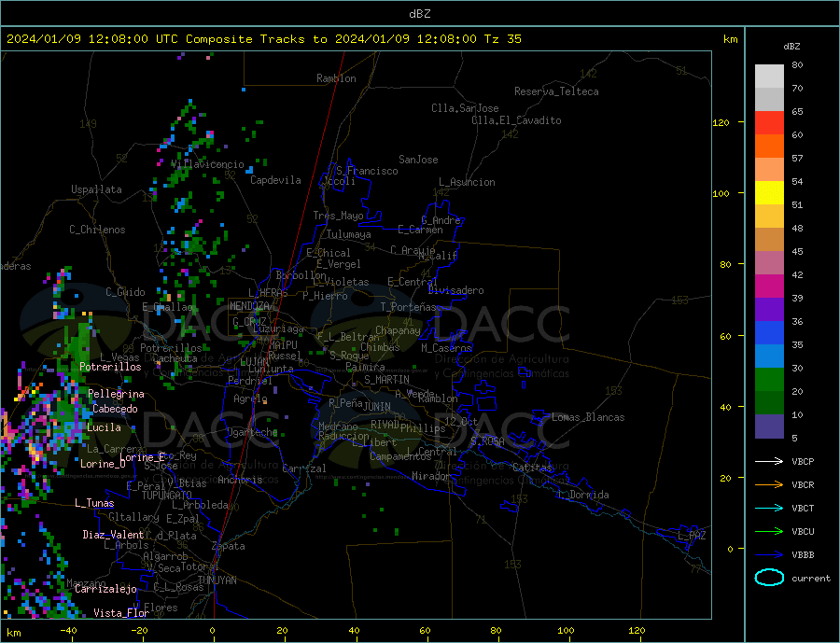The image size is (840, 643).
Task: Pick the 30 dBZ light blue swatch
Action: point(769,356)
